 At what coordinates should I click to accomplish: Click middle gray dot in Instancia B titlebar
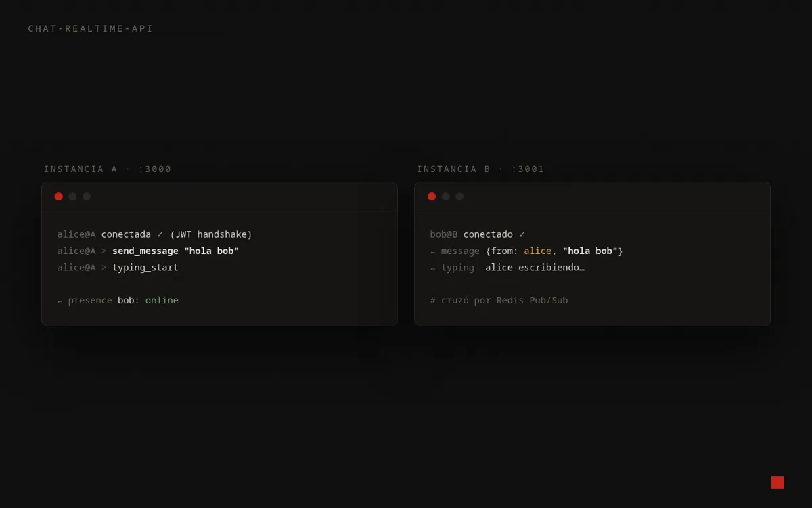pos(446,196)
